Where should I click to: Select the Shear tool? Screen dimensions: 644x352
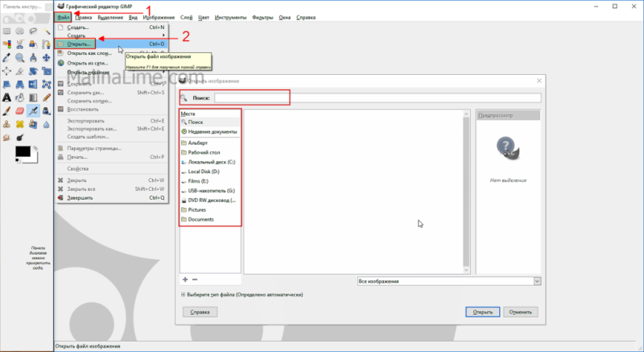(x=6, y=85)
